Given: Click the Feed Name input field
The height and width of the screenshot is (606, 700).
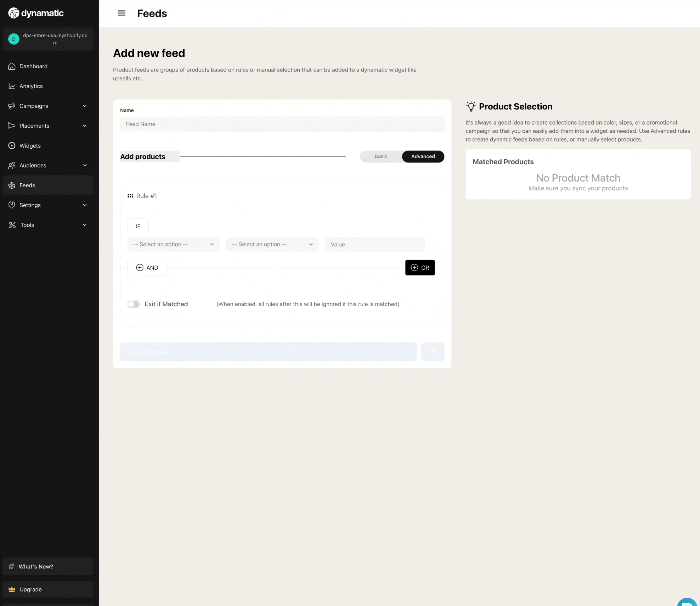Looking at the screenshot, I should click(282, 124).
